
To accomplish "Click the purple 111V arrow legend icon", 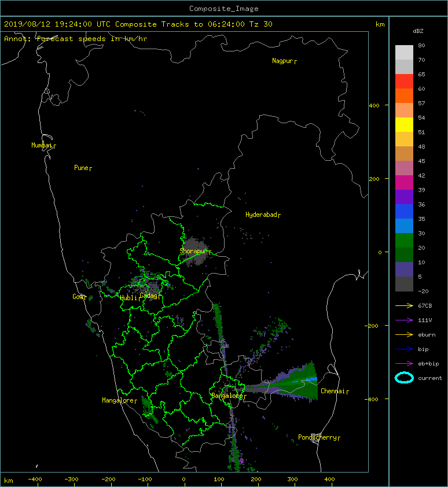I will pos(404,320).
